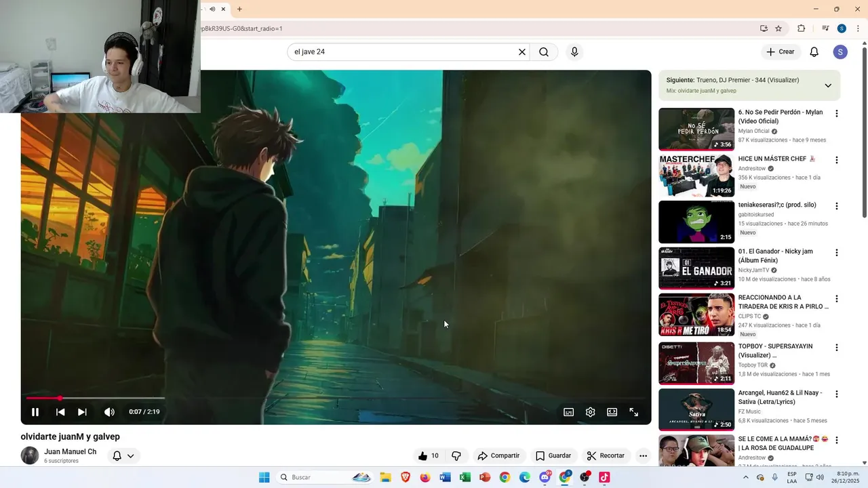Open options for 'TOPBOY - SUPERSAYAYIN' video
Screen dimensions: 868x488
point(837,348)
